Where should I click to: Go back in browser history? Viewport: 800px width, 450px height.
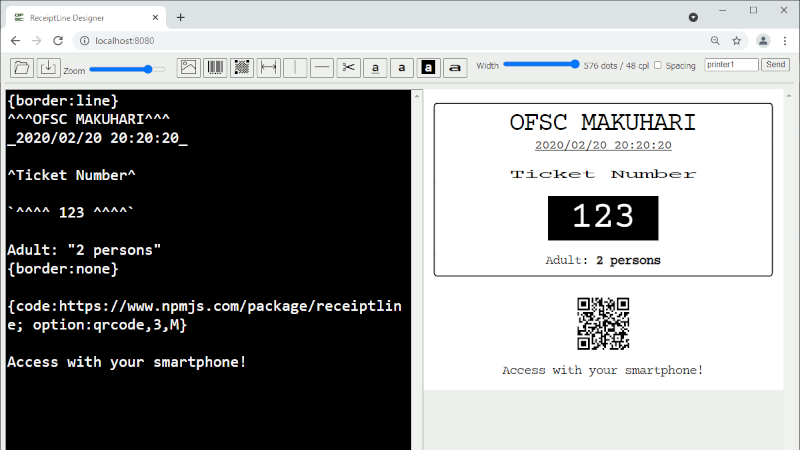click(x=15, y=41)
